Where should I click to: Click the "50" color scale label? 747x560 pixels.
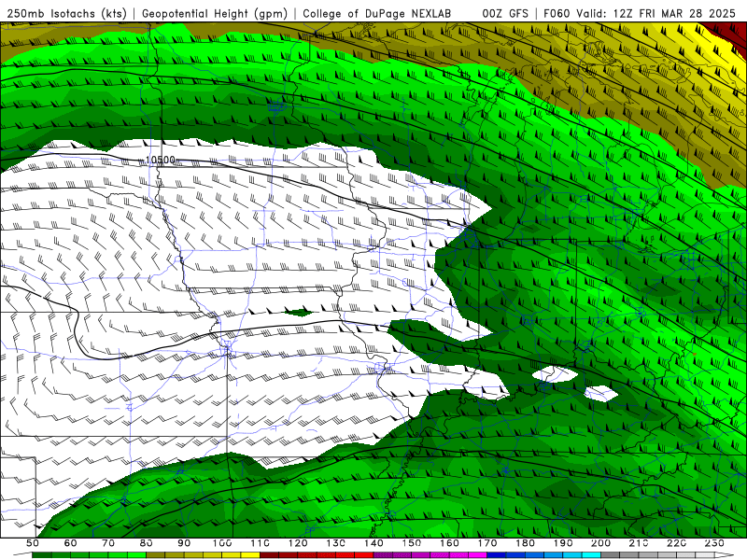pos(32,543)
